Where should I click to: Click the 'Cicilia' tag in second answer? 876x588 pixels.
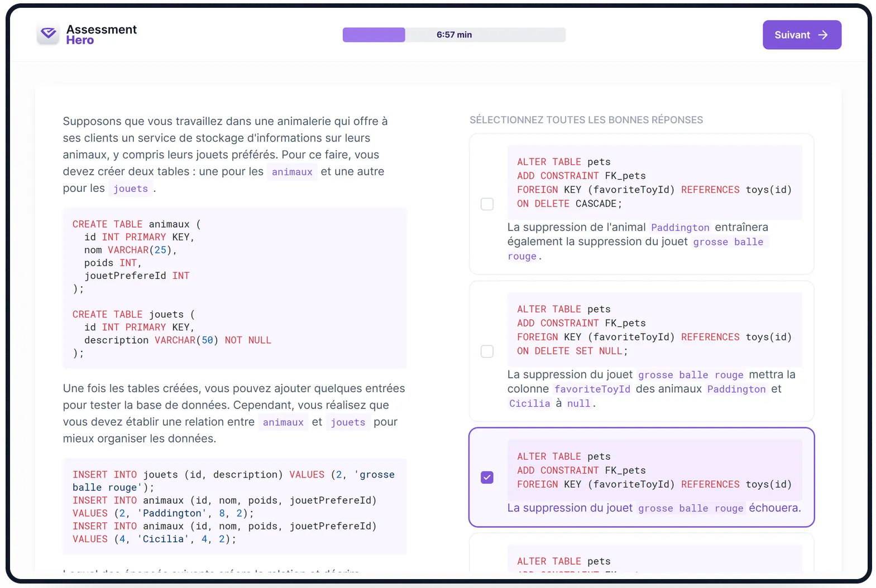[x=529, y=404]
